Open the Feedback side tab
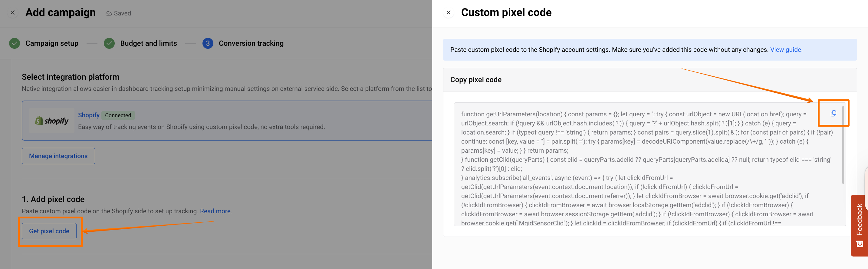Viewport: 868px width, 269px height. click(859, 219)
